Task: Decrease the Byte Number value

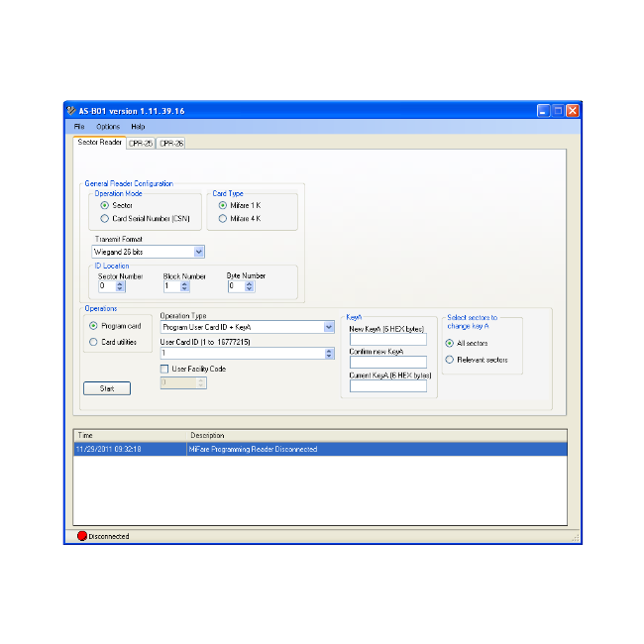Action: 250,288
